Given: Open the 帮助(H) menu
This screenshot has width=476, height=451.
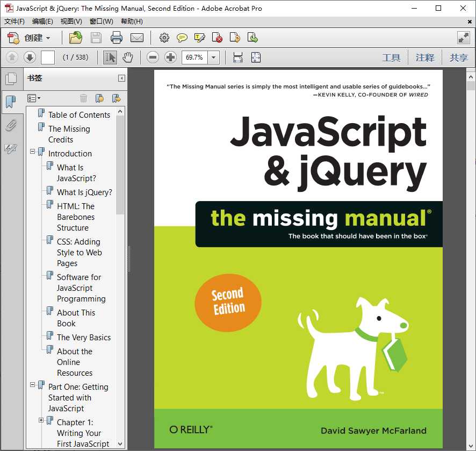Looking at the screenshot, I should 132,22.
